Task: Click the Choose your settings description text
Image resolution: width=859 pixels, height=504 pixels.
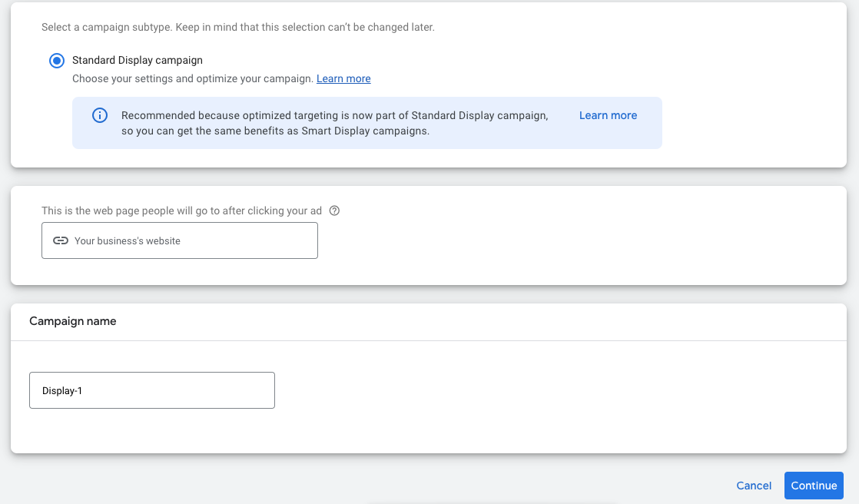Action: click(192, 78)
